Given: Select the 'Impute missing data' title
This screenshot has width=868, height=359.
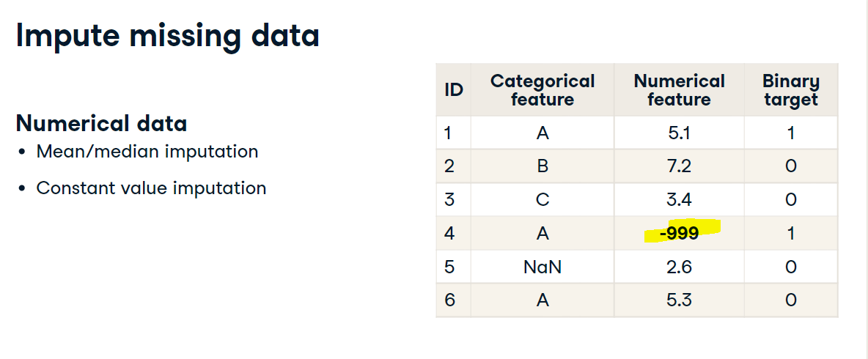Looking at the screenshot, I should tap(169, 35).
